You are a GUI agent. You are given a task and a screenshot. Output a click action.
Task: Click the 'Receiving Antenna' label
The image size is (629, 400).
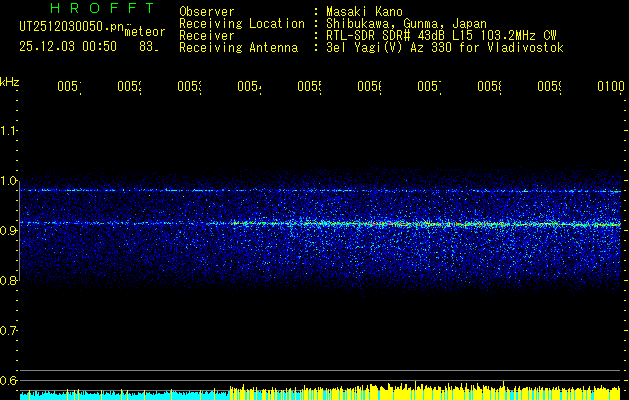(x=238, y=48)
